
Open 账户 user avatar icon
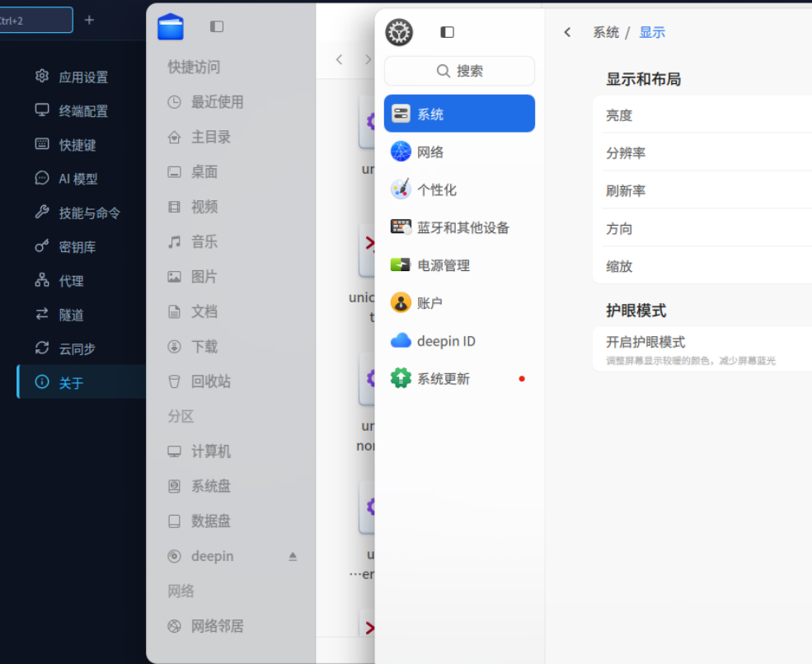401,303
